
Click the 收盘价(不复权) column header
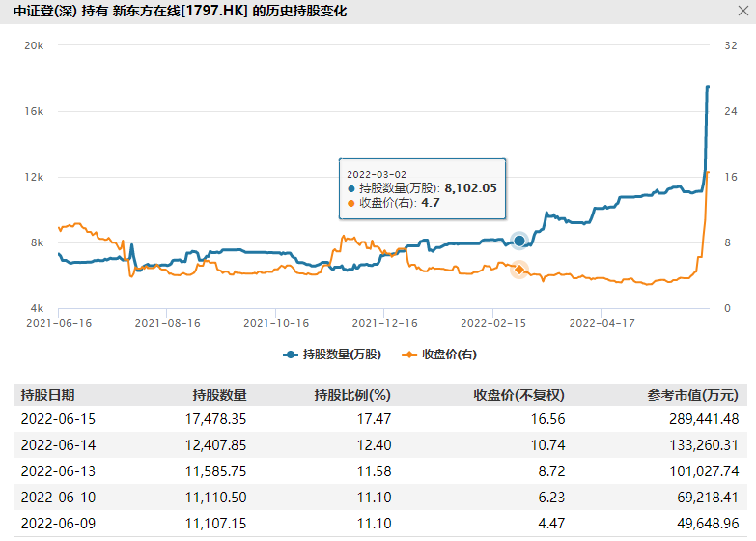tap(518, 395)
